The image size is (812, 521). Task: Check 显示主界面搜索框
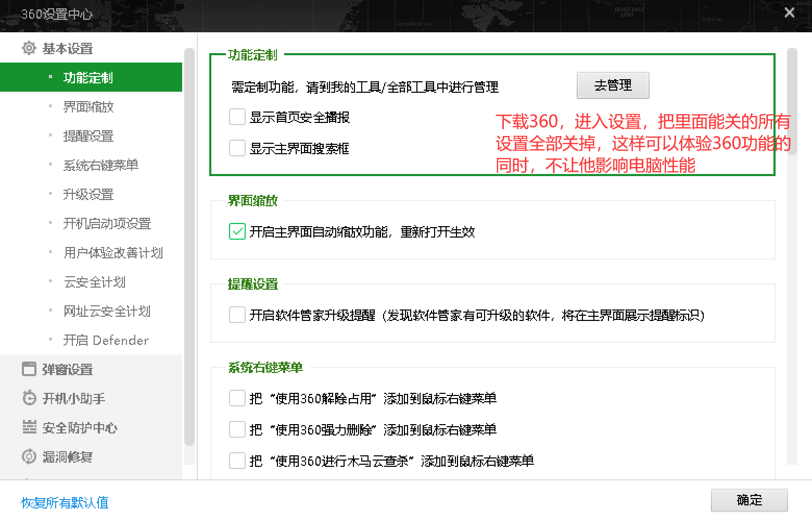[237, 148]
